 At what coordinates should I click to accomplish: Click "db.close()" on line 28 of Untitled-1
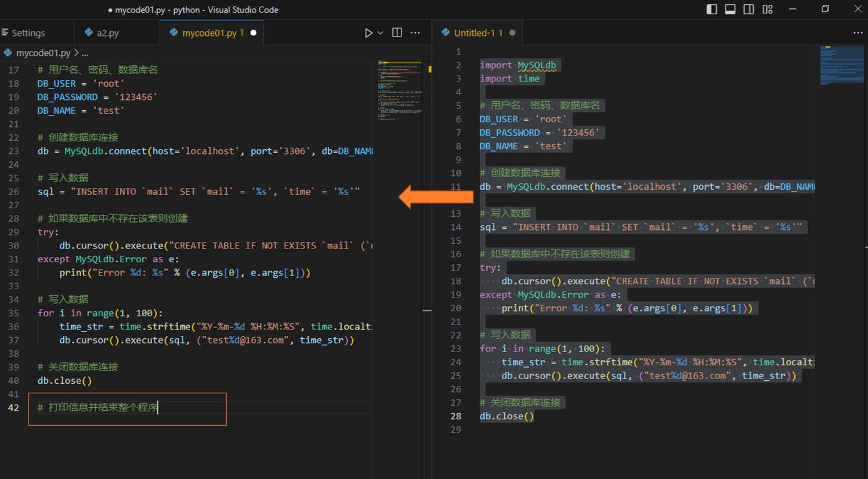click(507, 416)
